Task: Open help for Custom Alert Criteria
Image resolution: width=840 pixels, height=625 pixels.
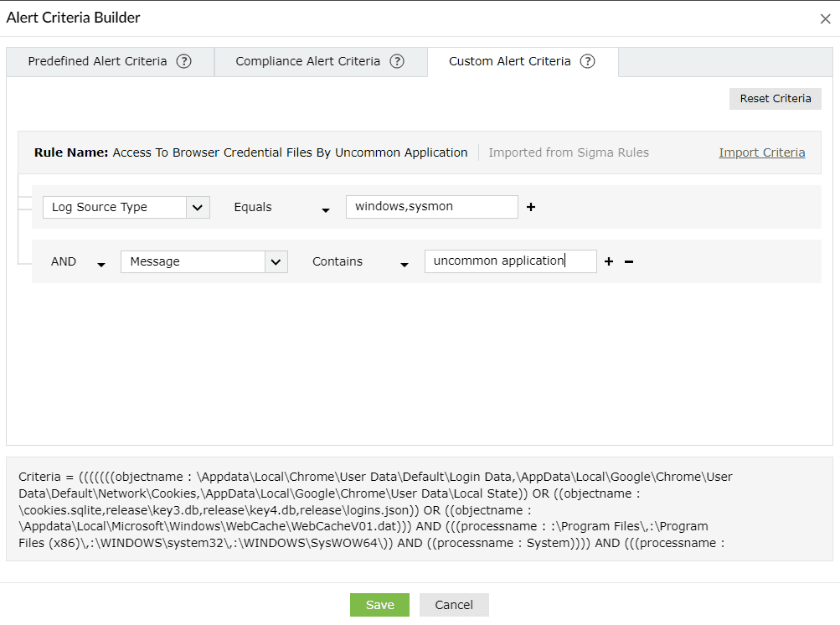Action: (587, 60)
